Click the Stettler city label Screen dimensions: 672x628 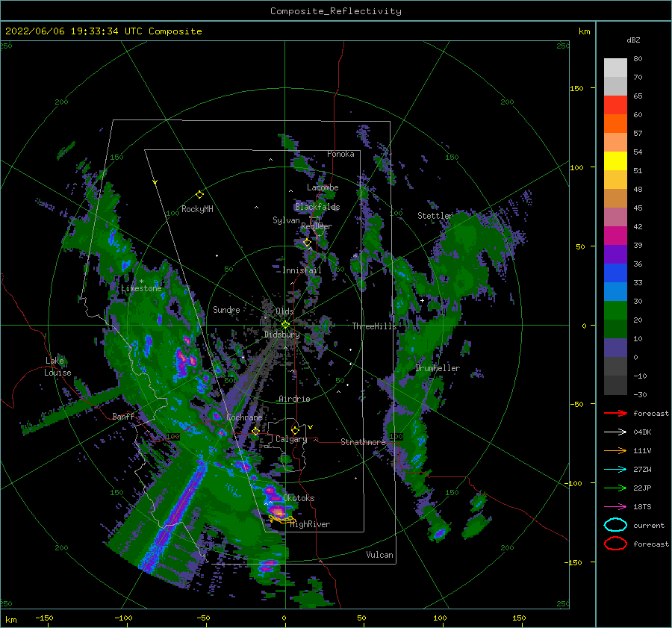(x=435, y=216)
